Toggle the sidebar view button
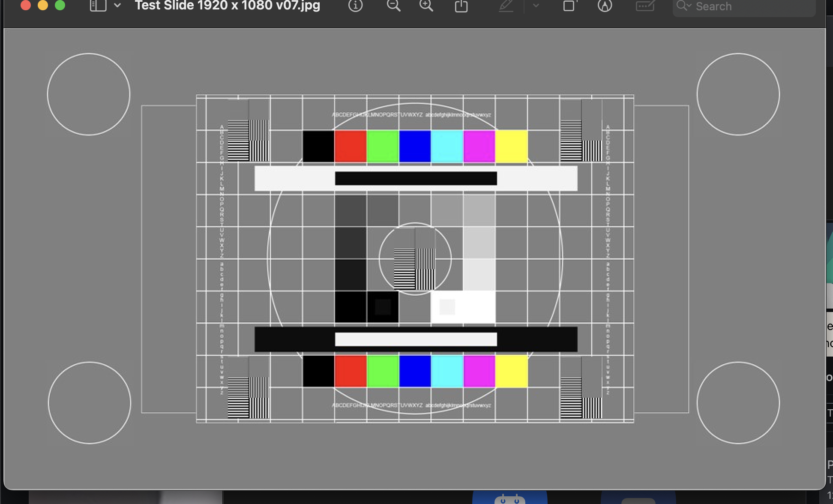This screenshot has height=504, width=833. point(98,6)
